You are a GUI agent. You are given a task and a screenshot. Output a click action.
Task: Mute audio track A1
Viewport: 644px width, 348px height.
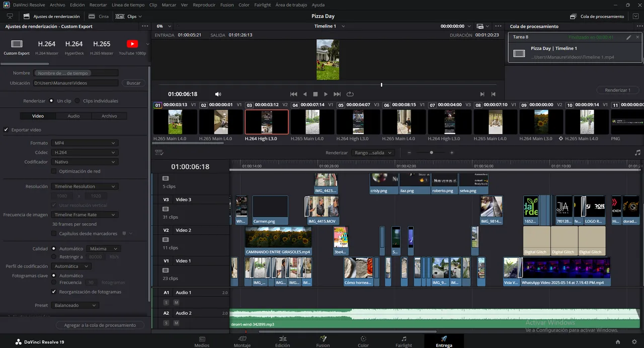[x=176, y=302]
